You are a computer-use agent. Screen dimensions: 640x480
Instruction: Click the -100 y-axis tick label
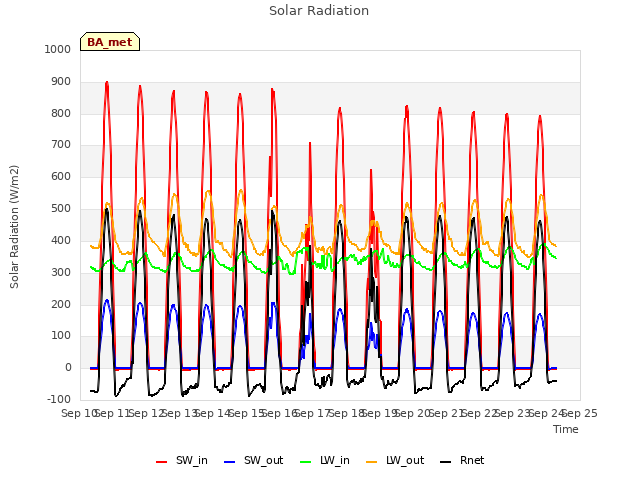[59, 399]
